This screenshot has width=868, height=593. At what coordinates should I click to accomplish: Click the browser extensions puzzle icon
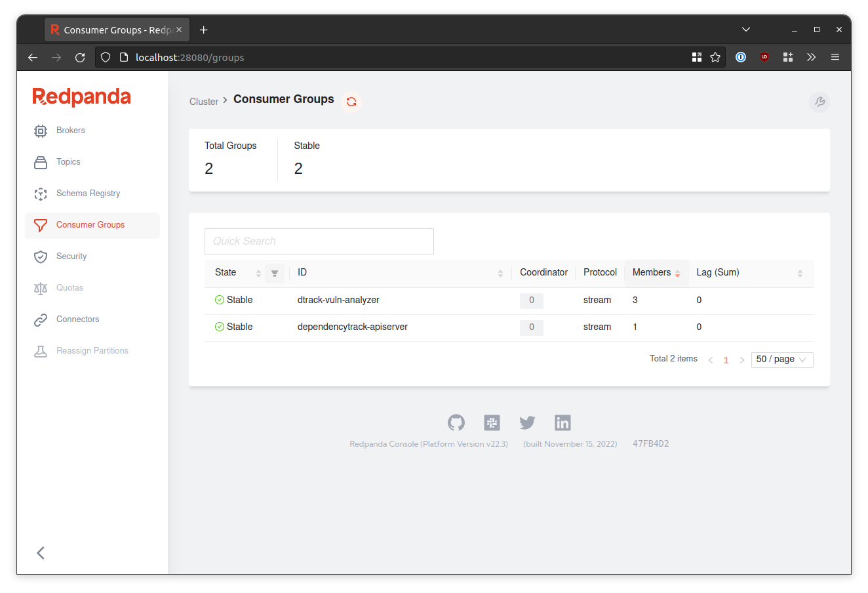[x=788, y=58]
